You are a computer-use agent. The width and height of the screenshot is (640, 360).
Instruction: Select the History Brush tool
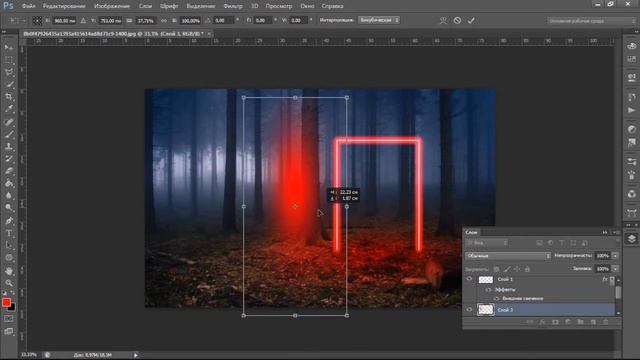coord(9,158)
